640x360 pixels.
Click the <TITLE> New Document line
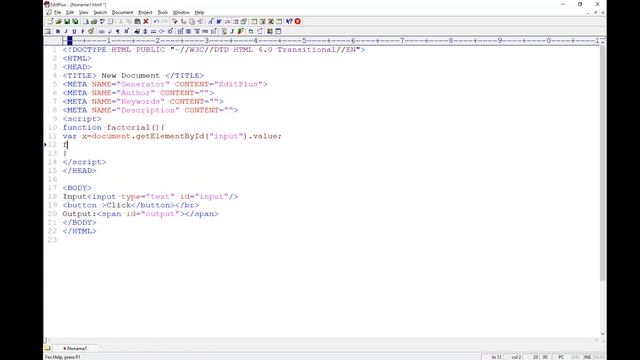coord(133,76)
